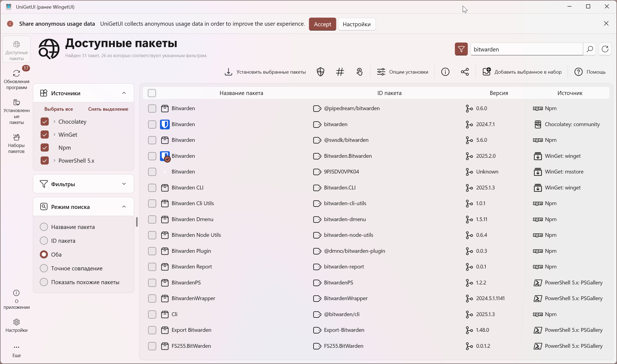Click the share package icon
Image resolution: width=617 pixels, height=364 pixels.
(x=465, y=72)
